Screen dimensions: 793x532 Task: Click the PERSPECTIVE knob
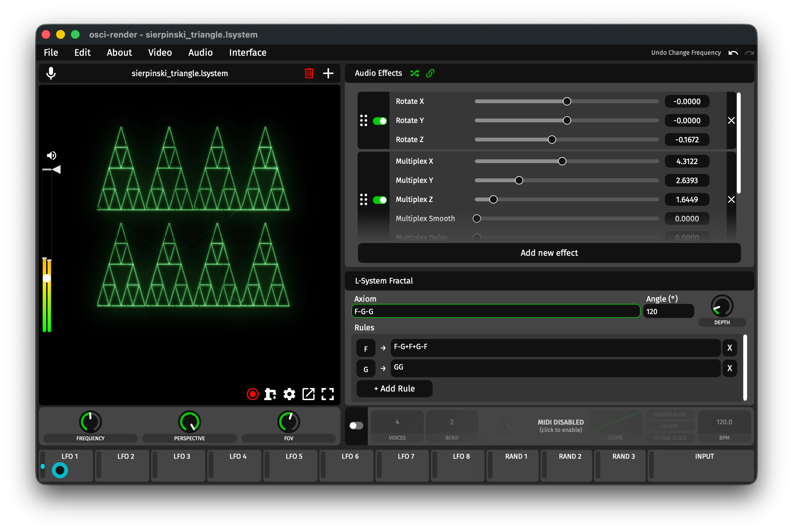(189, 422)
